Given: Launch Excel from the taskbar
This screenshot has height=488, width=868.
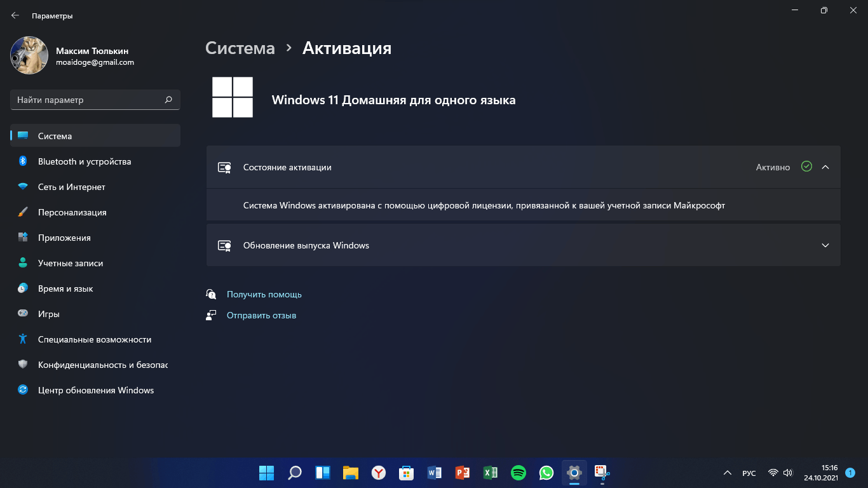Looking at the screenshot, I should (491, 473).
